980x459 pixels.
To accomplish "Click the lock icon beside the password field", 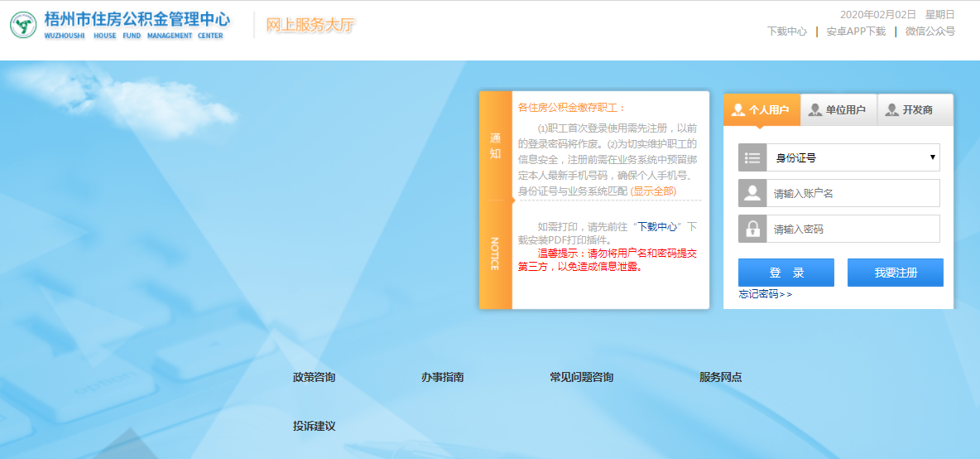I will click(x=752, y=229).
